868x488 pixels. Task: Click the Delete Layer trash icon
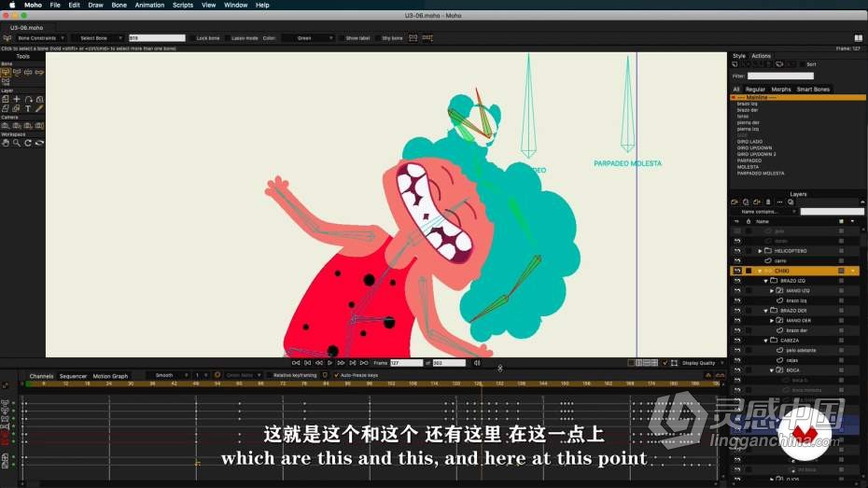(x=768, y=202)
